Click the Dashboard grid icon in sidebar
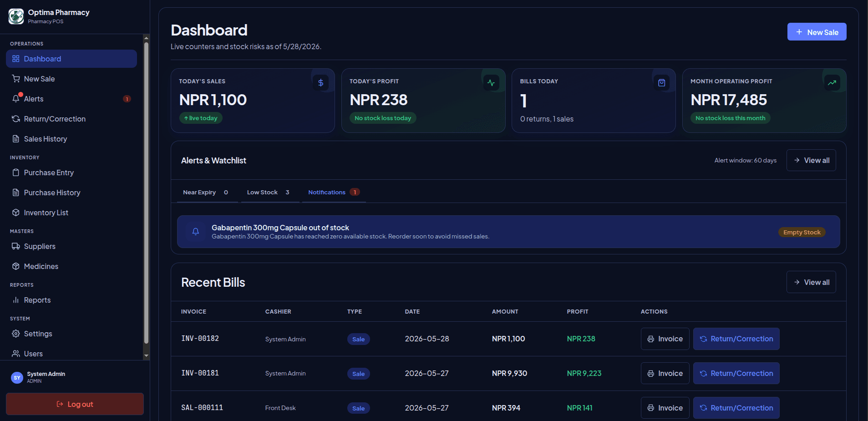This screenshot has width=868, height=421. pyautogui.click(x=16, y=59)
